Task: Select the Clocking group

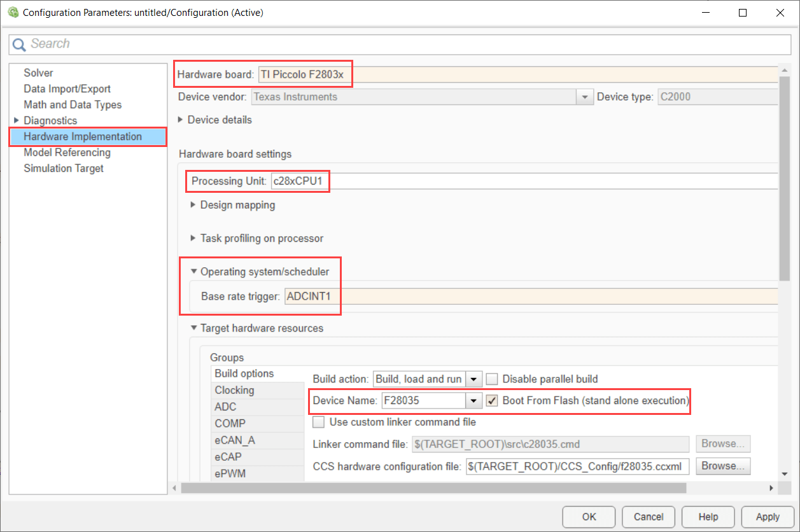Action: point(258,390)
